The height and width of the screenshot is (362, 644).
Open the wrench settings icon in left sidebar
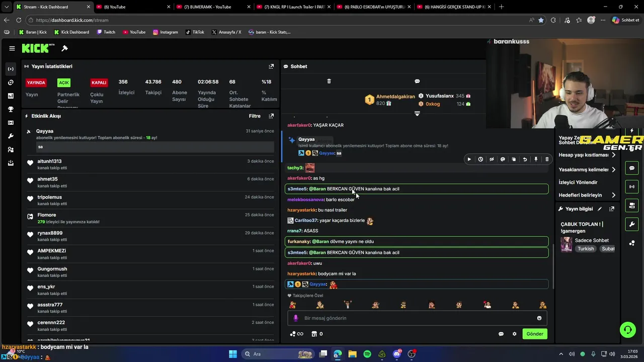pyautogui.click(x=11, y=136)
